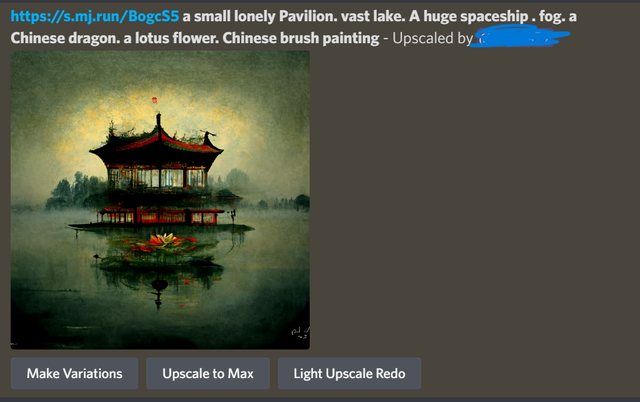Open the s.mj.run/BogcS5 link
640x402 pixels.
pos(95,16)
